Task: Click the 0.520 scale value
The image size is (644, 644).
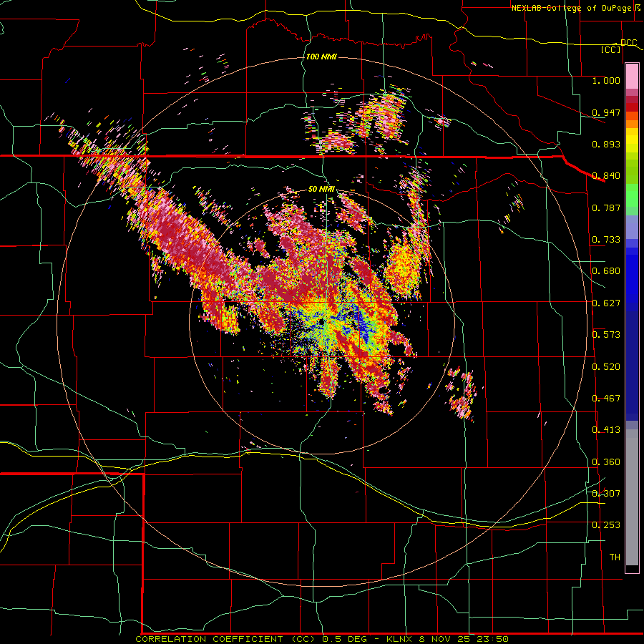Action: tap(606, 367)
